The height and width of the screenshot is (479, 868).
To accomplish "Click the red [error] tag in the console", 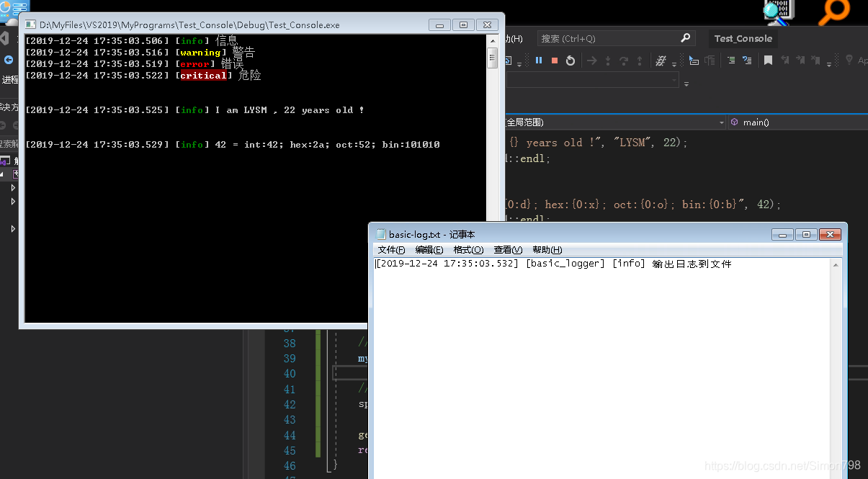I will 194,64.
